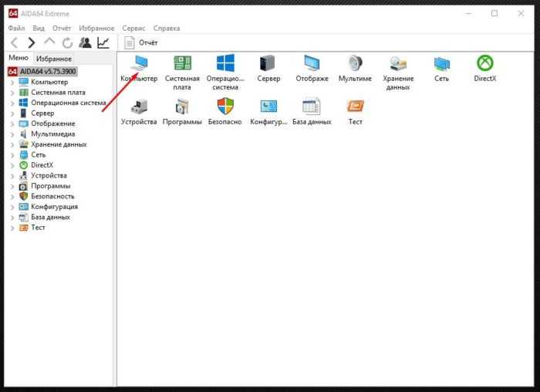This screenshot has height=392, width=540.
Task: Open the Сервис menu
Action: point(133,29)
